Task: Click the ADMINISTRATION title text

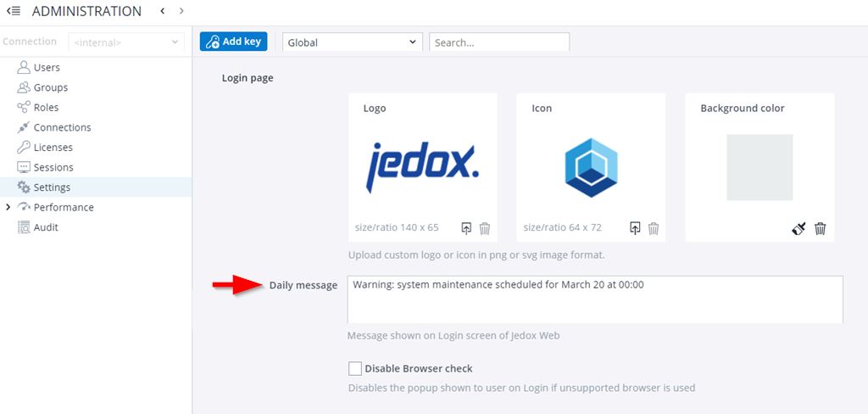Action: click(87, 11)
